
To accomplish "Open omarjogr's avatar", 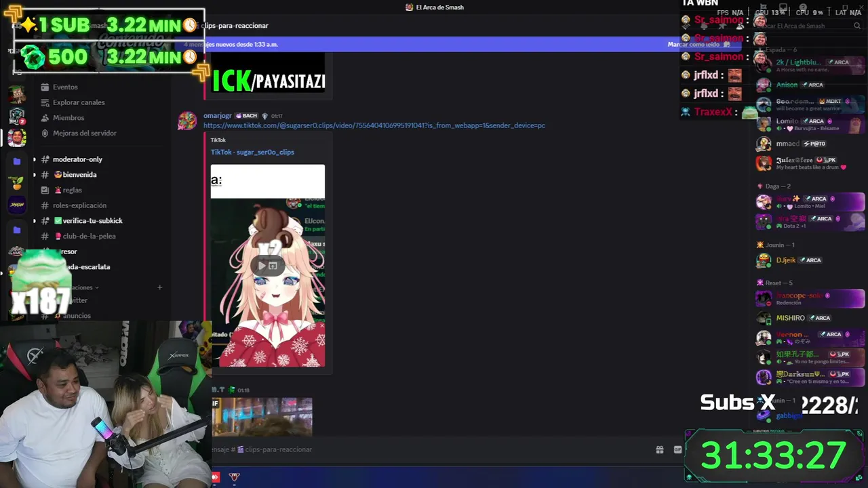I will pyautogui.click(x=187, y=121).
